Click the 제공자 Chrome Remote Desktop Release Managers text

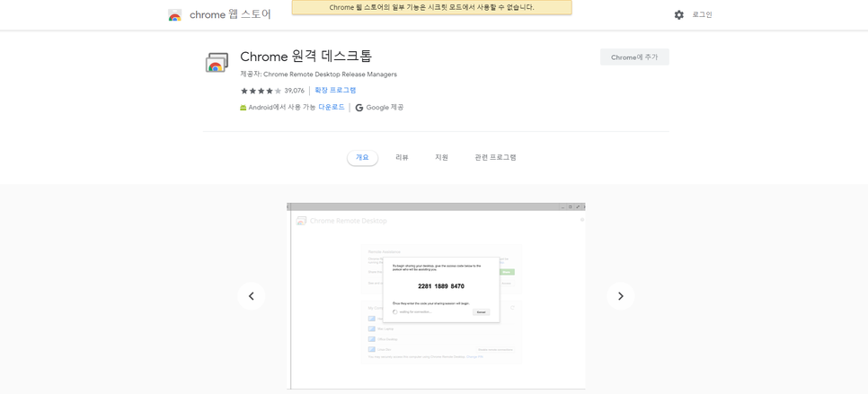click(318, 74)
